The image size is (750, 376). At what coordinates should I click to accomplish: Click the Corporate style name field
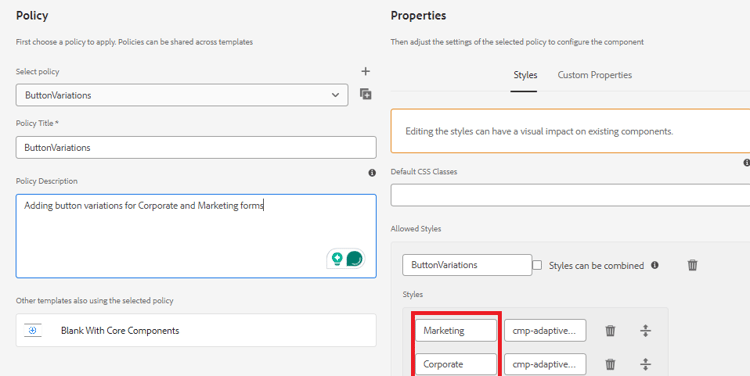click(x=456, y=365)
